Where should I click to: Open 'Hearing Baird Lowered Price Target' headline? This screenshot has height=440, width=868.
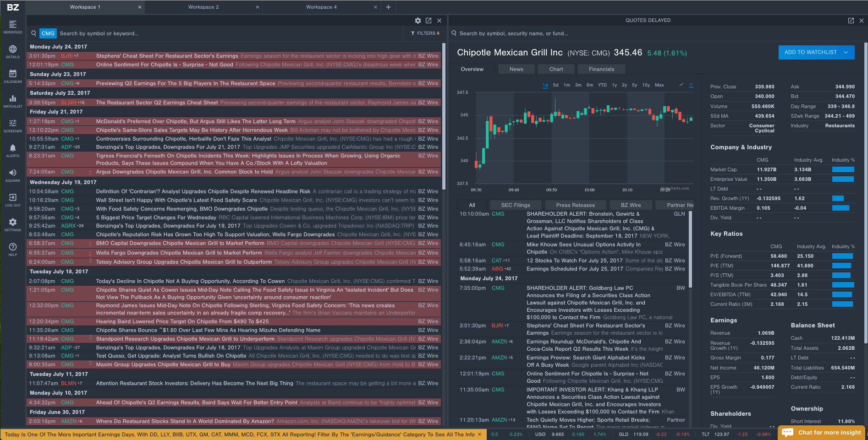(x=182, y=321)
